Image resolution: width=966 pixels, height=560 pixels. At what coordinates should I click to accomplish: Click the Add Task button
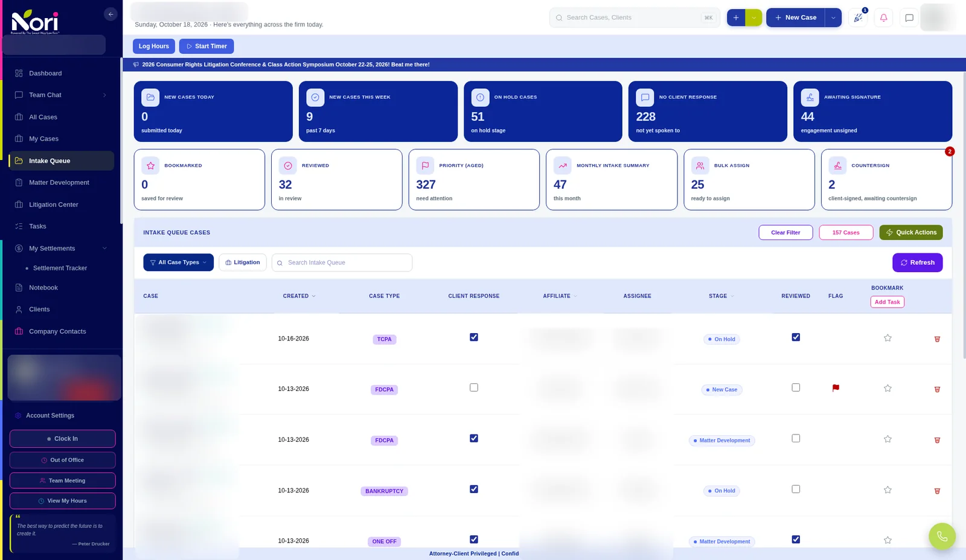click(x=887, y=302)
